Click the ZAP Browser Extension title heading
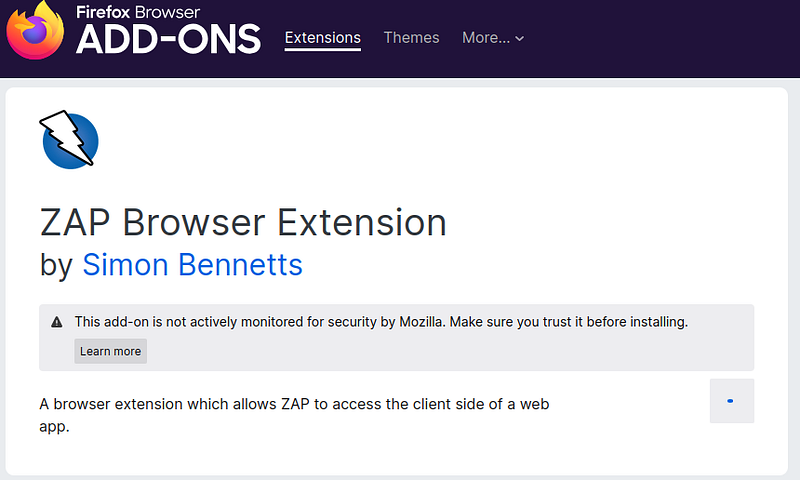Viewport: 800px width, 480px height. click(243, 222)
